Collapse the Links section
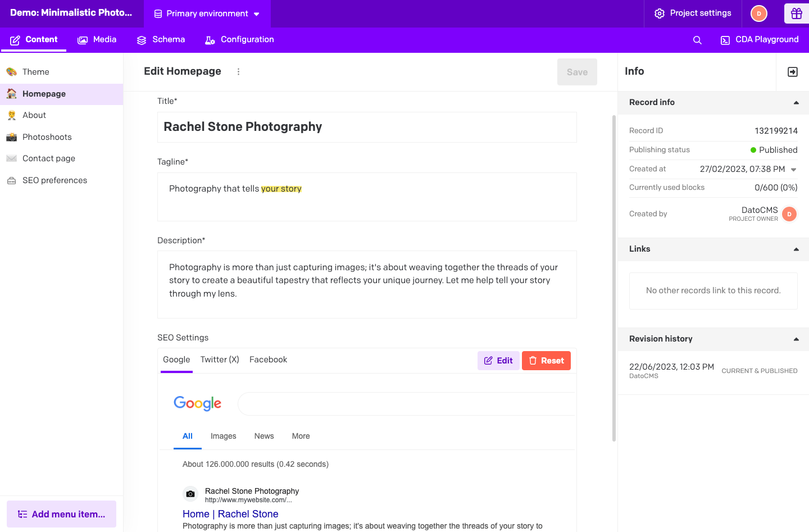Viewport: 809px width, 532px height. pyautogui.click(x=796, y=249)
